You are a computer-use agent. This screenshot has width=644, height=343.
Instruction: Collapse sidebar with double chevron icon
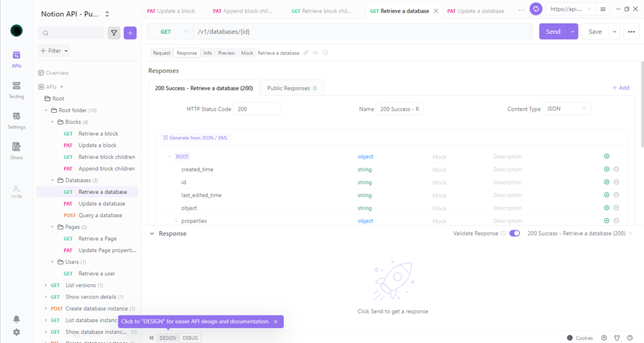tap(151, 338)
